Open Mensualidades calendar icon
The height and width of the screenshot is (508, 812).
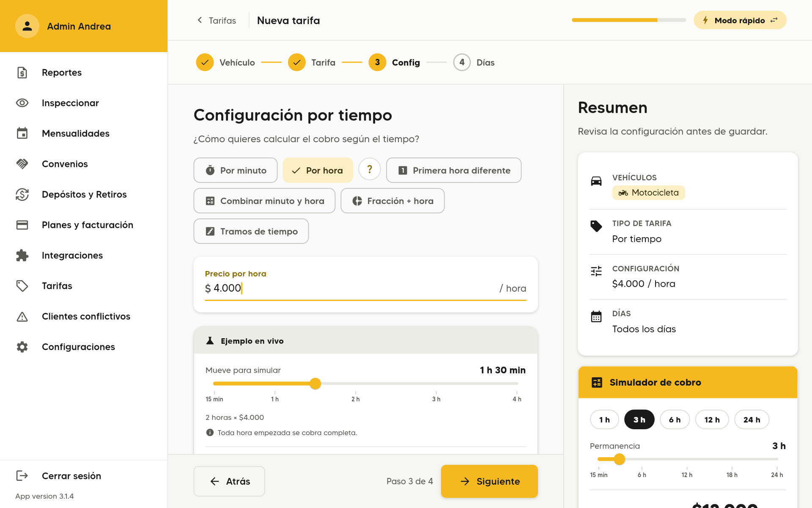click(22, 133)
